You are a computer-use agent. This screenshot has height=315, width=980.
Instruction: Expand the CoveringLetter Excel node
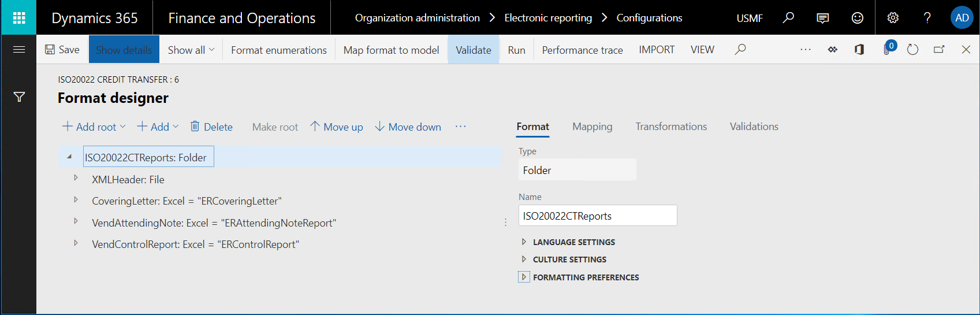76,199
